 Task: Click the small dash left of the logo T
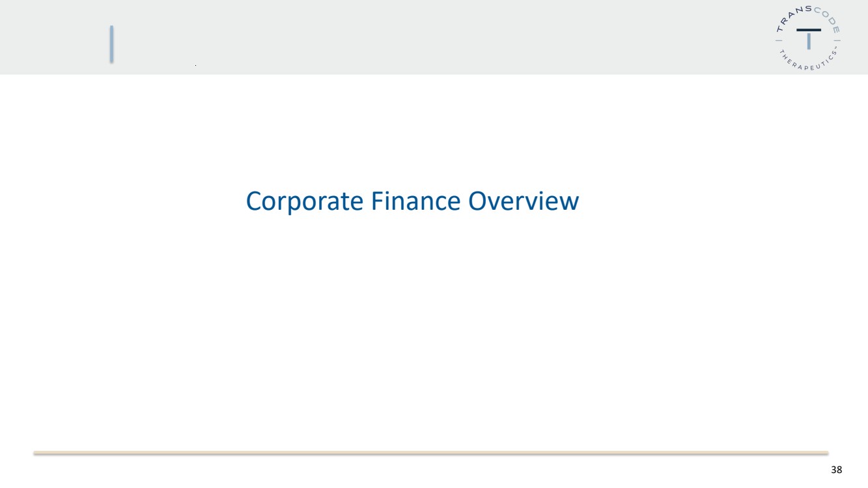tap(779, 40)
